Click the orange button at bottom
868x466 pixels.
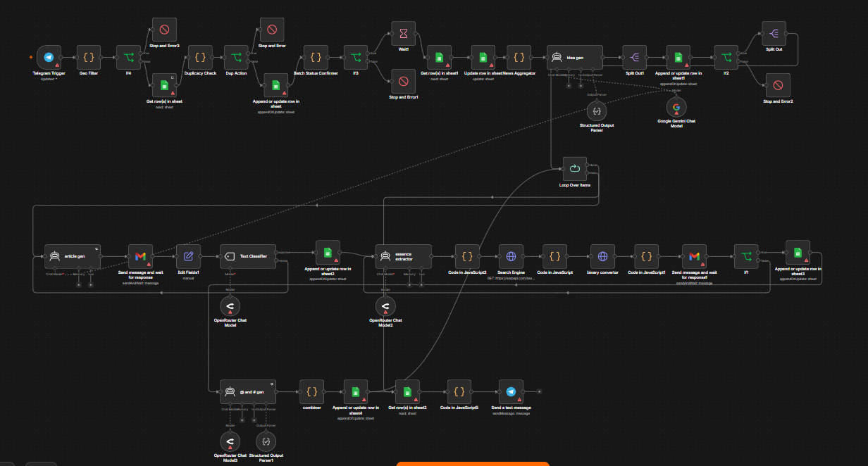[x=473, y=463]
